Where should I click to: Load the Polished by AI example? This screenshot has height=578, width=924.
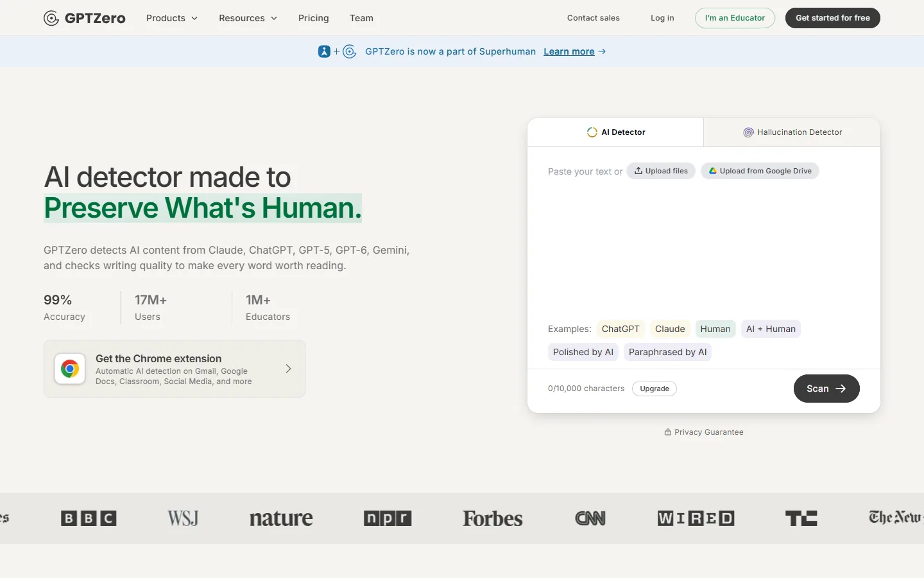point(583,352)
